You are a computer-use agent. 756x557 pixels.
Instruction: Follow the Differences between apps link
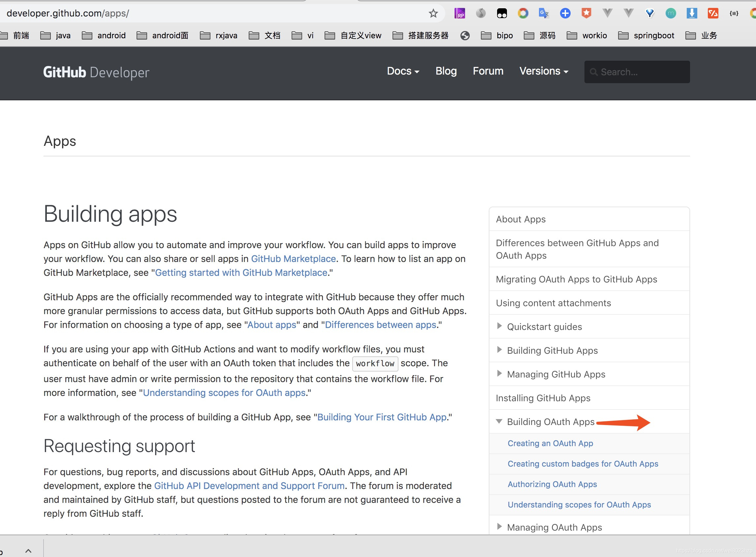coord(381,325)
